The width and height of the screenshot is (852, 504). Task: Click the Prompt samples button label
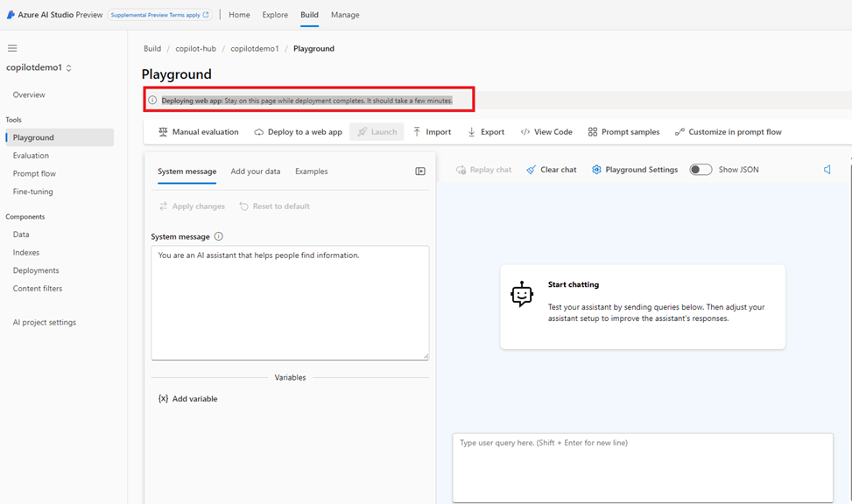pos(630,132)
